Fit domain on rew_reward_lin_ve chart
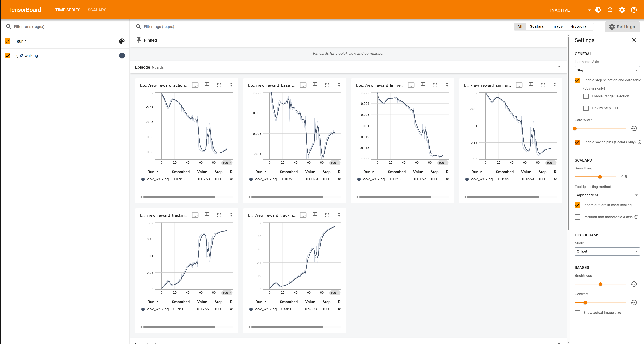644x344 pixels. pyautogui.click(x=411, y=85)
